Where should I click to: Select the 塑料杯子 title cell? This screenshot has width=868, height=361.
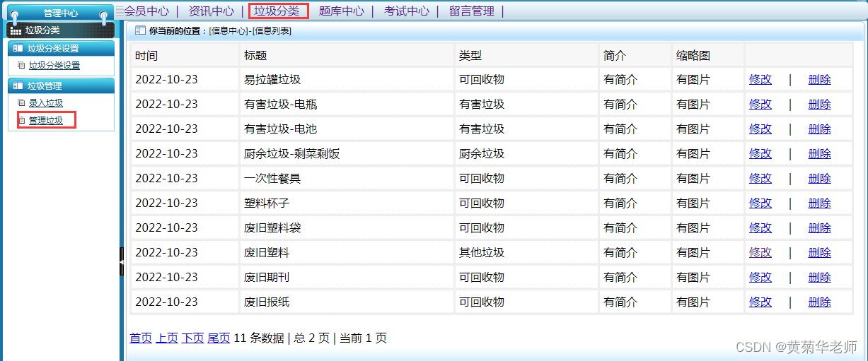point(347,203)
